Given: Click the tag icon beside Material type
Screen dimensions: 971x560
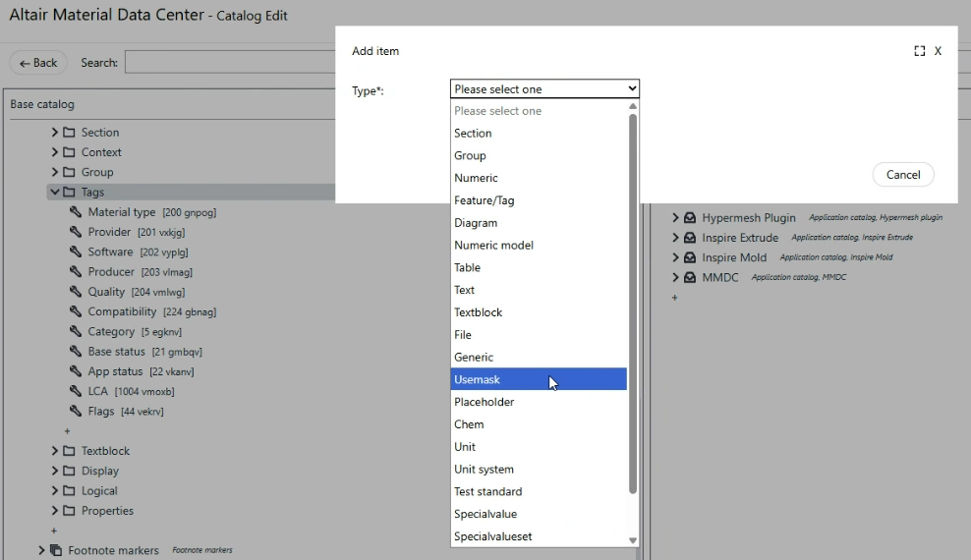Looking at the screenshot, I should coord(77,212).
